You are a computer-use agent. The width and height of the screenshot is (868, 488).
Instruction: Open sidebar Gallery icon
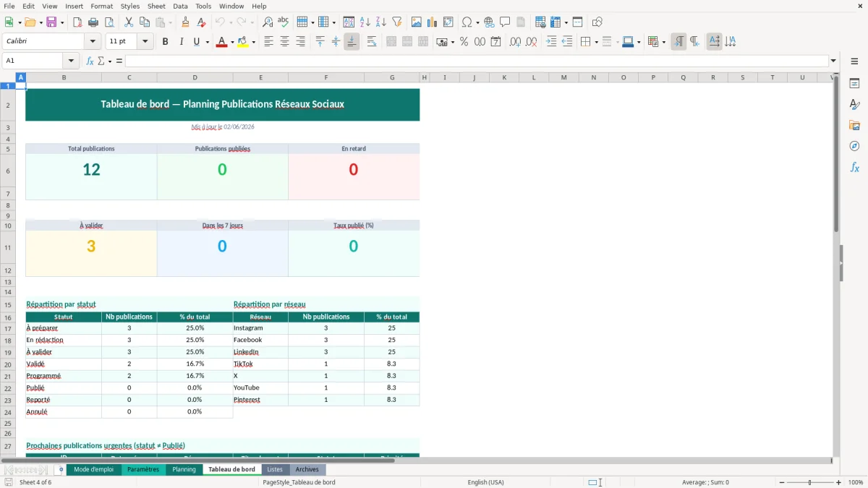point(854,125)
